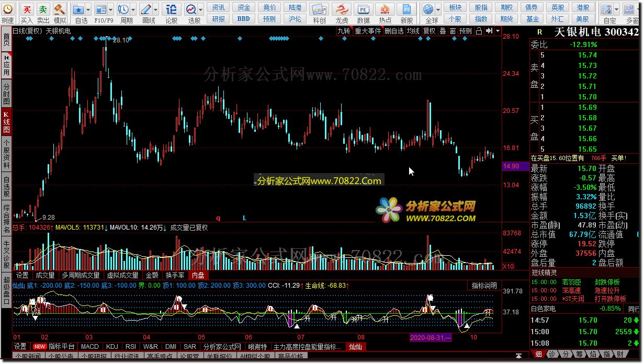This screenshot has height=364, width=644.
Task: Expand the 全球 global dropdown arrow
Action: point(438,9)
